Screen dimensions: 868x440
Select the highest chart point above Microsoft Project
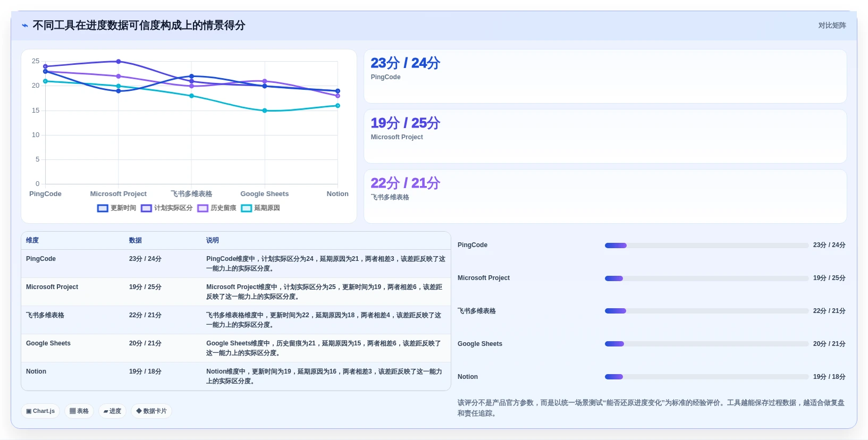pos(119,62)
